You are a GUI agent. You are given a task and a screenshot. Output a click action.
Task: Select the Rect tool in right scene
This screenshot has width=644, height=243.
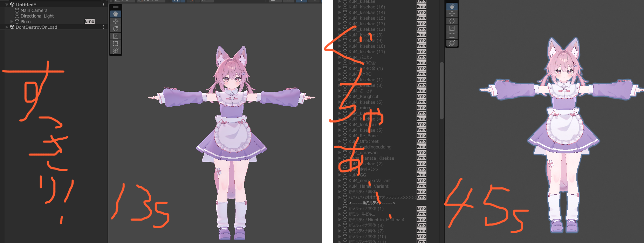coord(452,36)
